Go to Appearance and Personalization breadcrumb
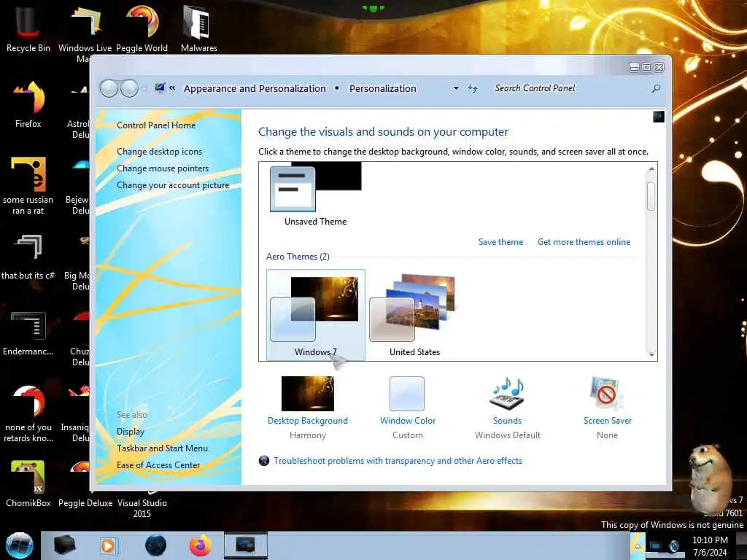 coord(255,88)
